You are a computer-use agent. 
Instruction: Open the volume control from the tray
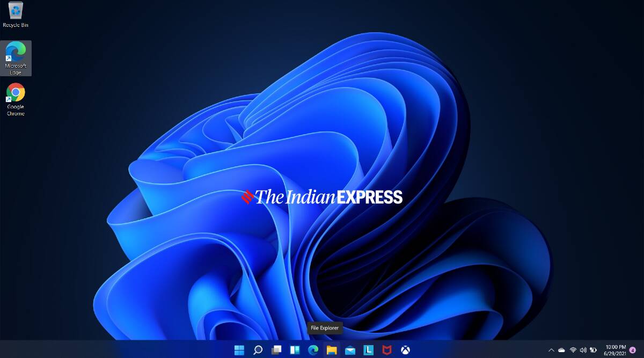tap(583, 350)
